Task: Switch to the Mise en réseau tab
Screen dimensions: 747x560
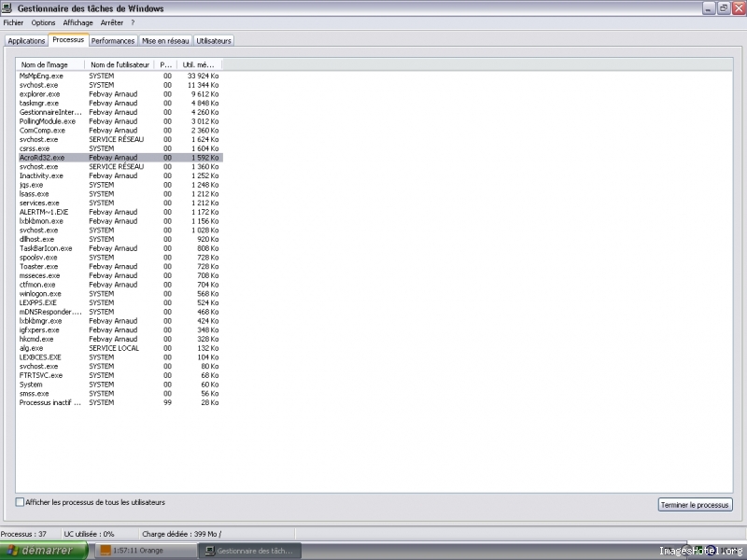Action: click(165, 41)
